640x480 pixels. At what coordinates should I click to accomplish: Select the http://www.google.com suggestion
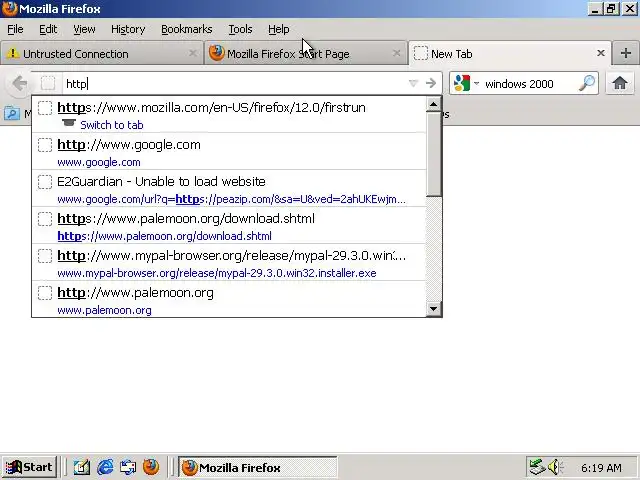point(229,151)
